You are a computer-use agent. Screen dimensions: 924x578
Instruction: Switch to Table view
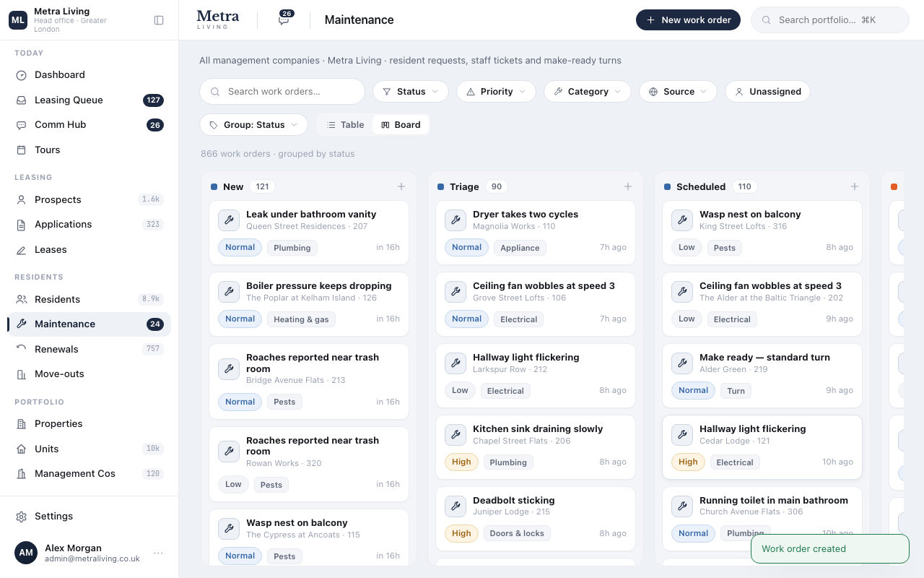coord(344,125)
